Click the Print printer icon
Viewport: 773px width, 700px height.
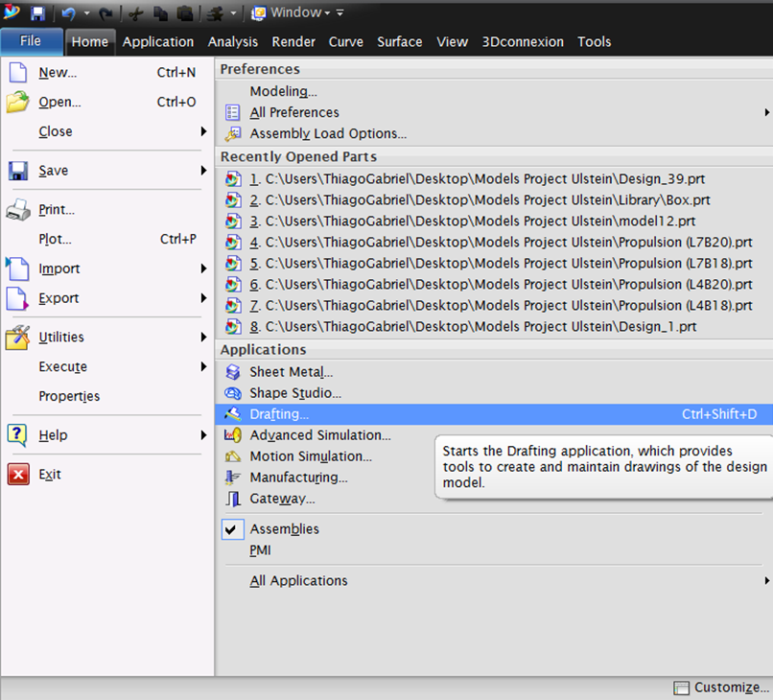click(x=18, y=209)
